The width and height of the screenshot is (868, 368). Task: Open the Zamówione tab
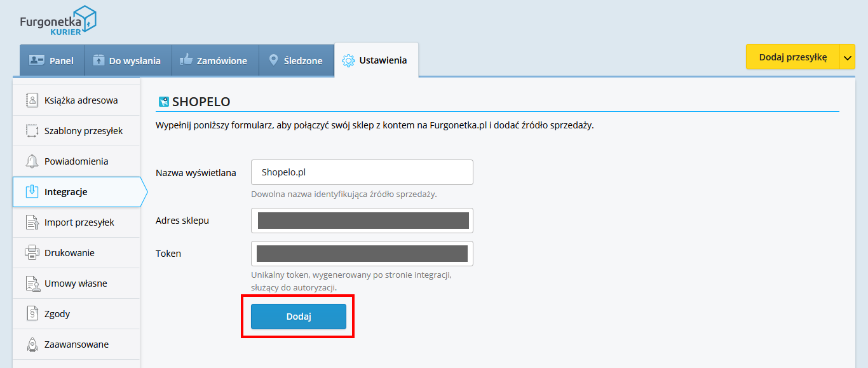click(x=214, y=60)
